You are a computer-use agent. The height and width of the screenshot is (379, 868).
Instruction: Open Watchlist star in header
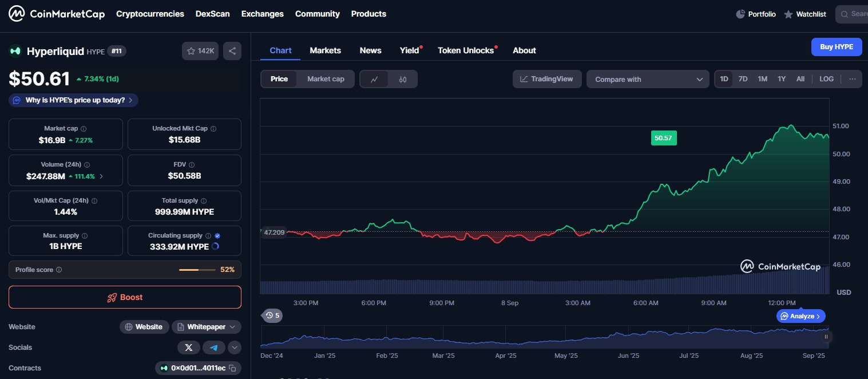pos(788,14)
